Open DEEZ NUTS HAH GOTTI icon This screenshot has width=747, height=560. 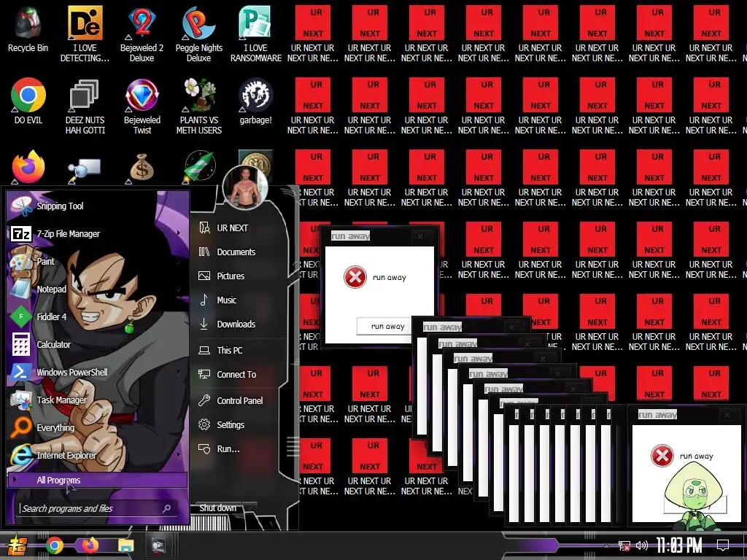pos(85,106)
